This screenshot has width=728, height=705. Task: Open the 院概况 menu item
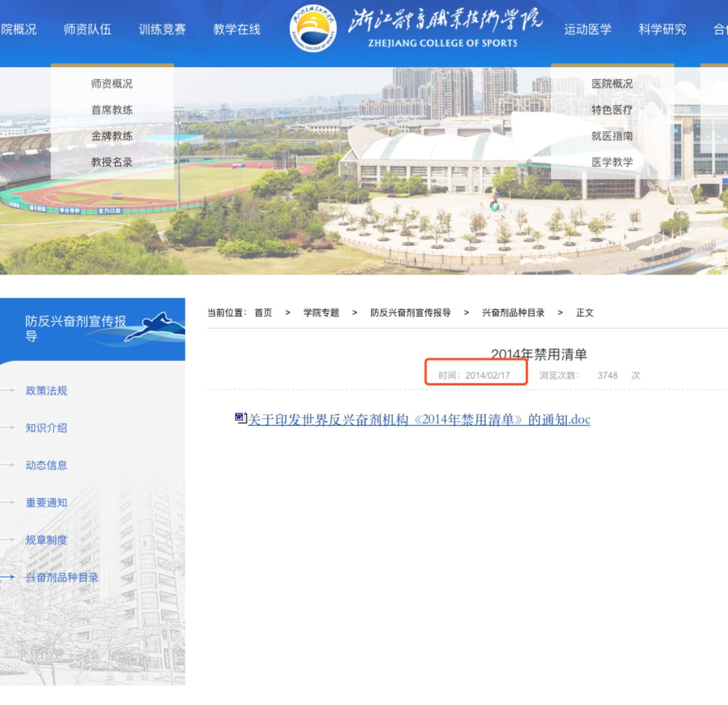pos(18,29)
